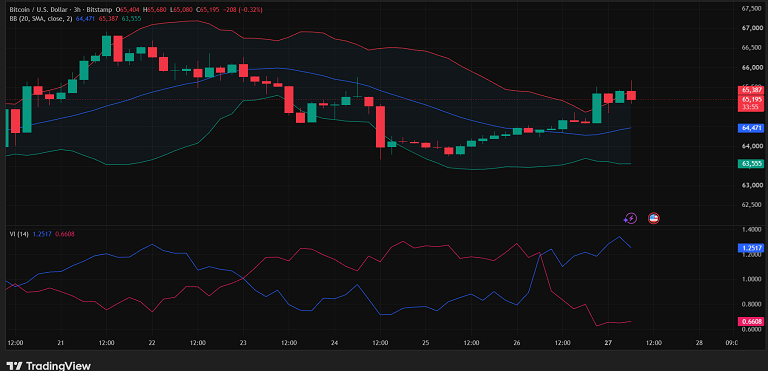The width and height of the screenshot is (768, 371).
Task: Click date 21 on the time axis
Action: [61, 343]
